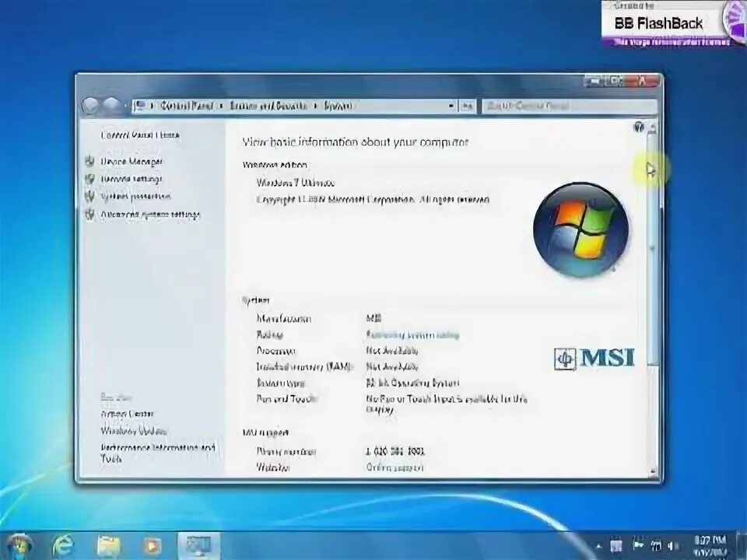Open the taskbar clock and date
Image resolution: width=747 pixels, height=560 pixels.
[x=710, y=546]
